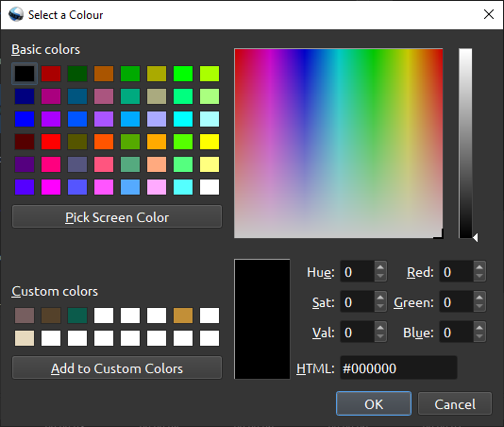Click the Pick Screen Color button

click(117, 217)
